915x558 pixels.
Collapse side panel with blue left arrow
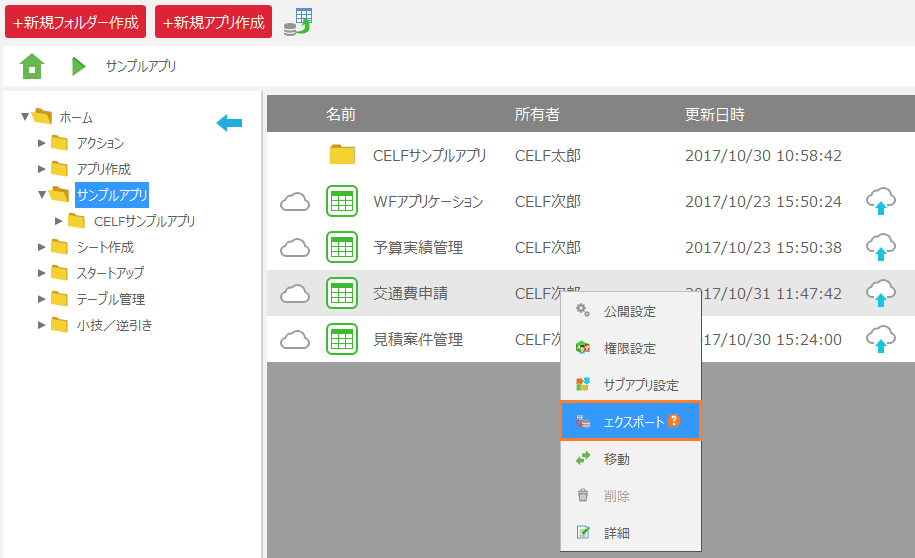[229, 123]
